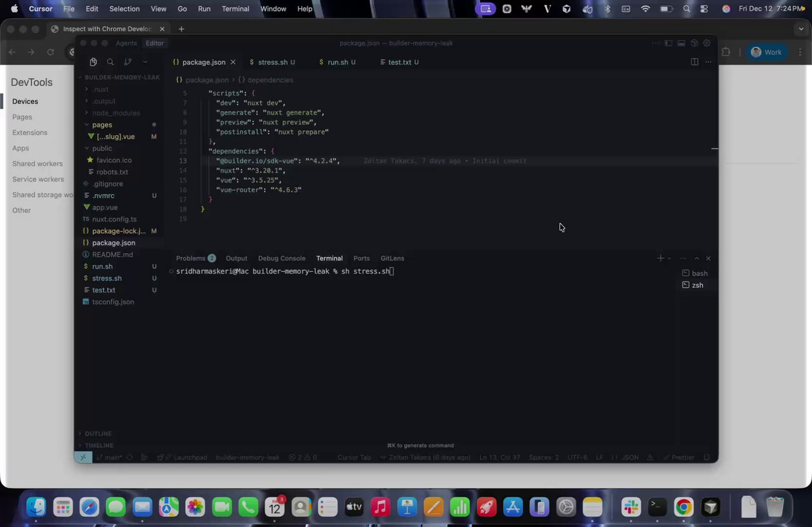Click the cube icon in Cursor title bar

[694, 43]
